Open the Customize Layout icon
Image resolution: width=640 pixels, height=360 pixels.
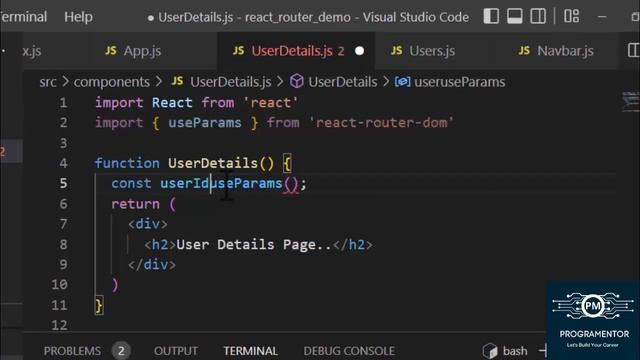pos(571,17)
